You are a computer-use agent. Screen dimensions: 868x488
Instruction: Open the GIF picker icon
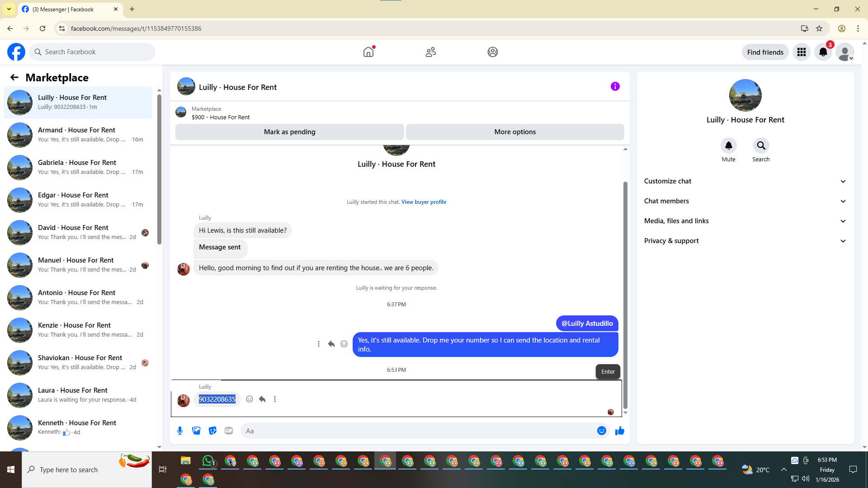point(229,431)
